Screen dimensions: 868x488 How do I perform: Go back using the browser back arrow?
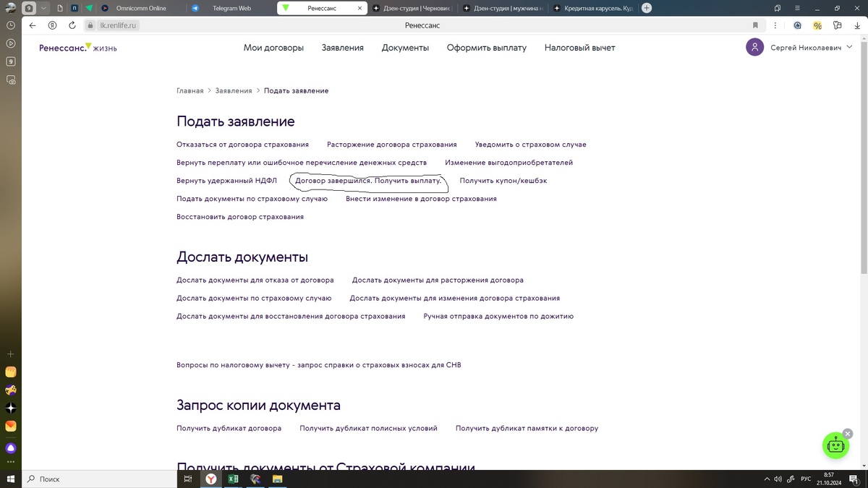(32, 24)
